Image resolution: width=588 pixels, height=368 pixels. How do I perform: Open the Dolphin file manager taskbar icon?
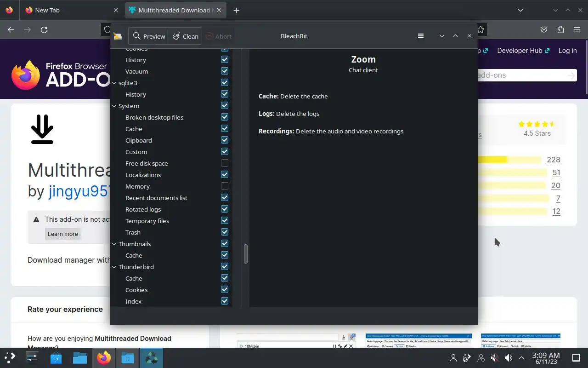[79, 357]
